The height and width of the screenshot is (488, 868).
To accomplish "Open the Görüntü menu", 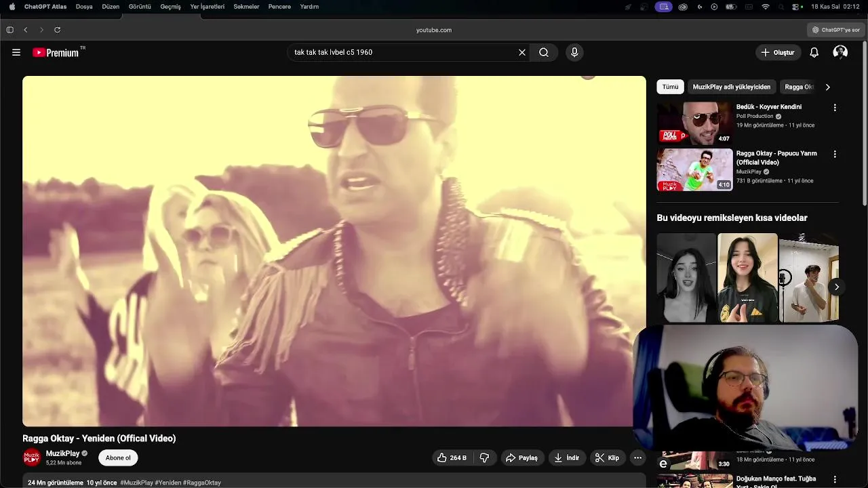I will pos(140,7).
